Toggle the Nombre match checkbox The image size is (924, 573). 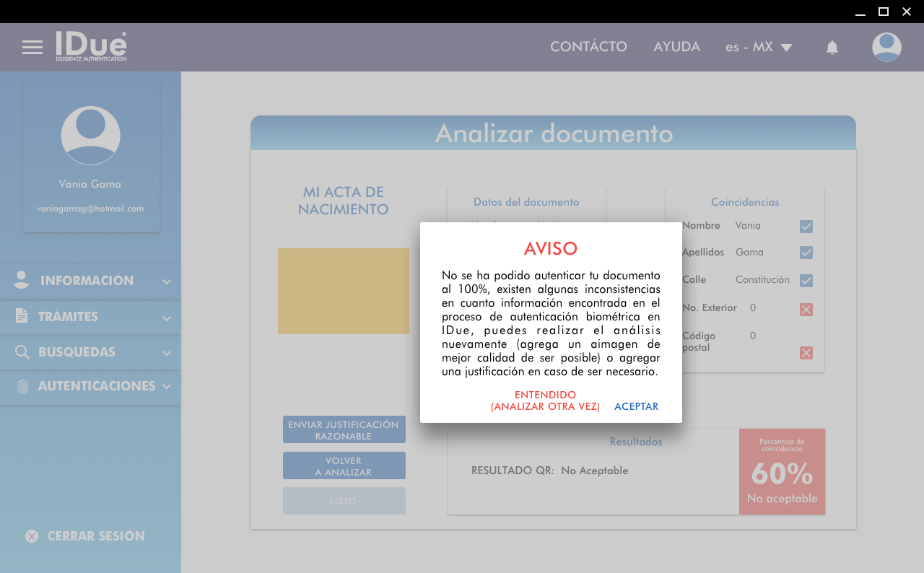click(x=806, y=227)
